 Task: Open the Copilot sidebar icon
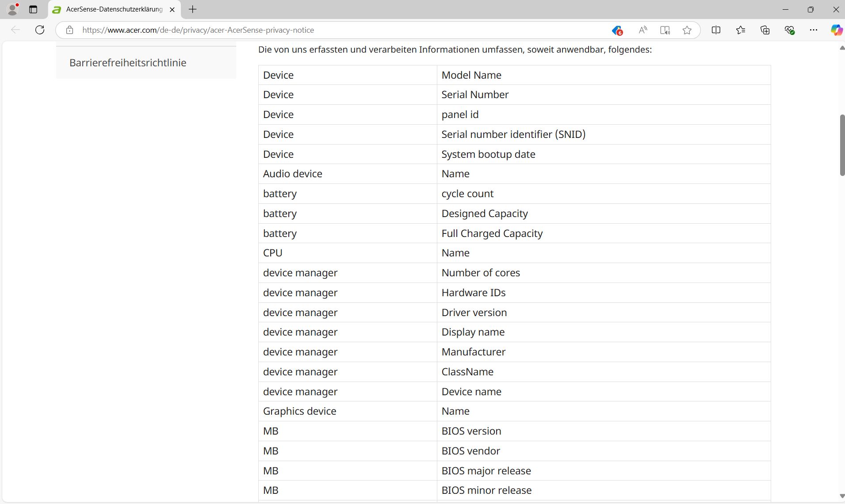[x=836, y=30]
